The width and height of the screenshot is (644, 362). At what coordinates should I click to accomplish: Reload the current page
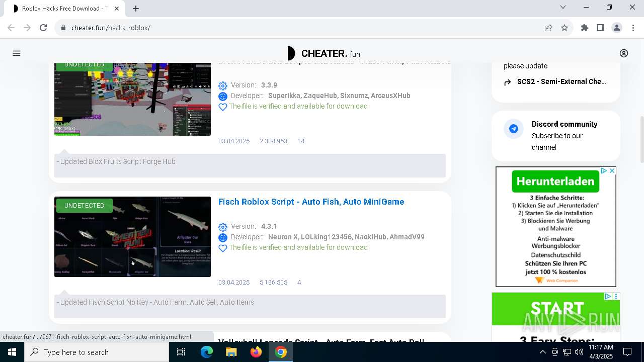point(43,28)
